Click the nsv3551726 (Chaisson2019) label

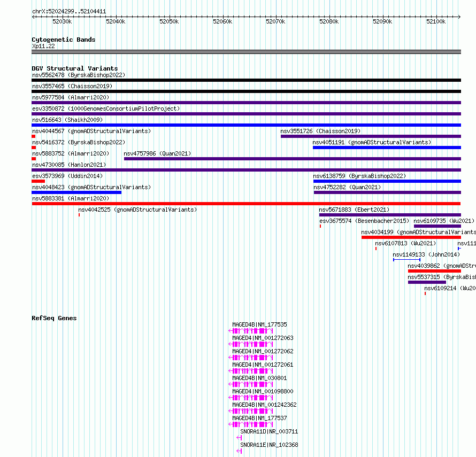[320, 131]
